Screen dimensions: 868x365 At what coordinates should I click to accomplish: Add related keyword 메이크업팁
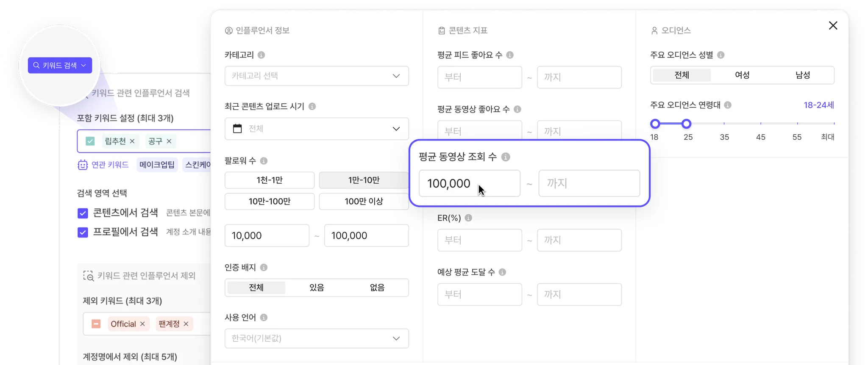[157, 165]
